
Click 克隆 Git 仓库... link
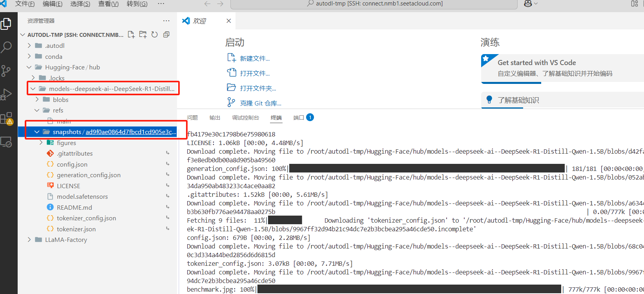click(x=261, y=103)
